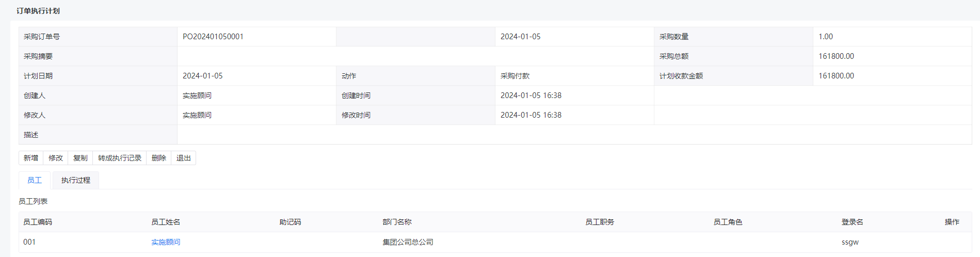Image resolution: width=980 pixels, height=257 pixels.
Task: Select the 登录名 column header
Action: [853, 222]
